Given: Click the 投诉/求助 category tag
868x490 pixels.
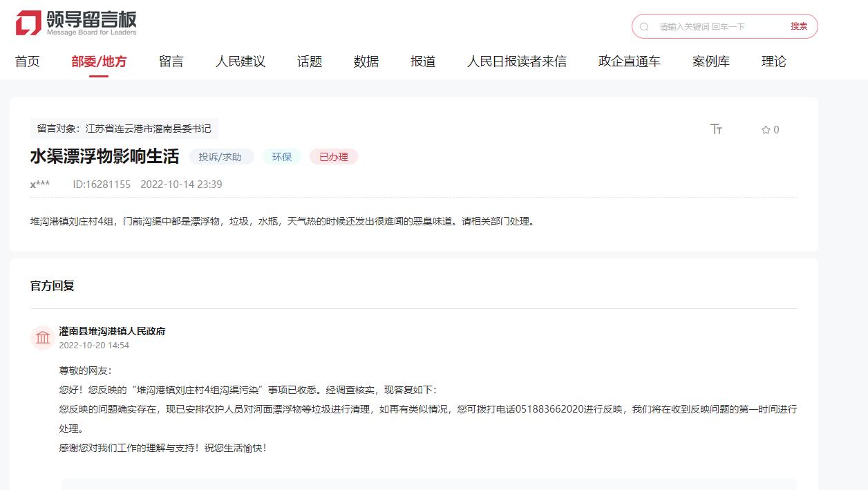Looking at the screenshot, I should [x=220, y=157].
